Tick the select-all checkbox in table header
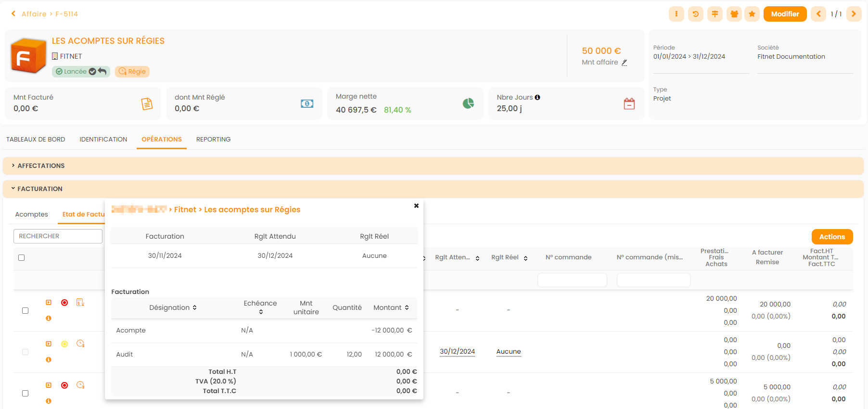This screenshot has width=868, height=409. point(22,258)
